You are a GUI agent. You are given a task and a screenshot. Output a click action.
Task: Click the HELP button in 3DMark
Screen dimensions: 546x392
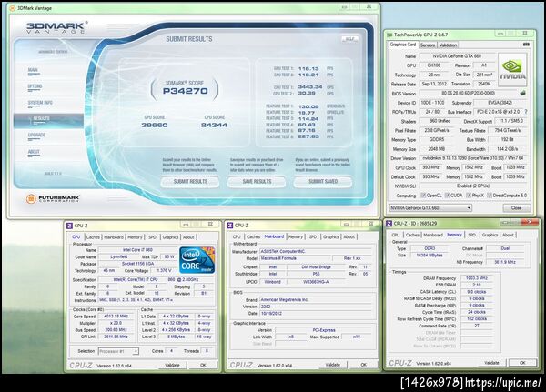tap(350, 39)
